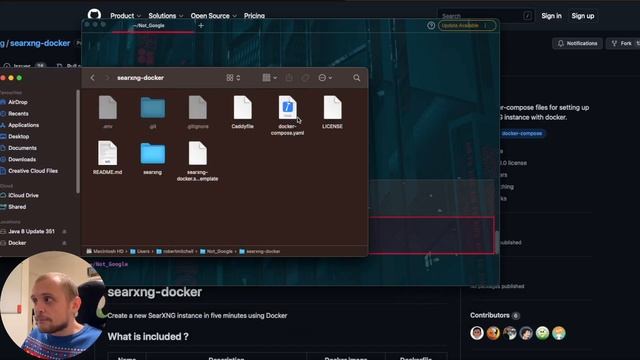
Task: Click Sign in on GitHub
Action: [x=551, y=16]
